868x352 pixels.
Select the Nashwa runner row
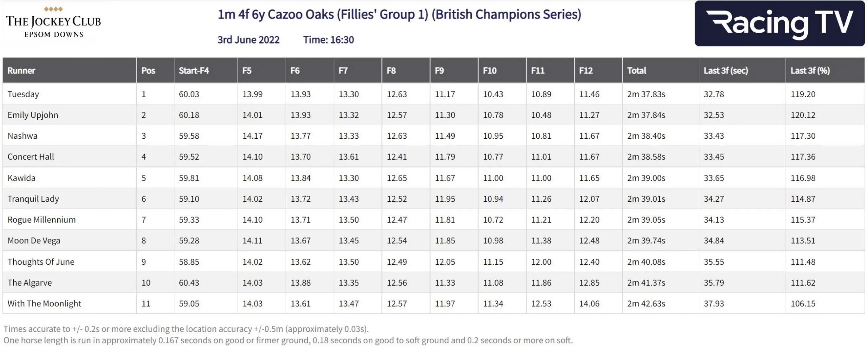pos(23,136)
